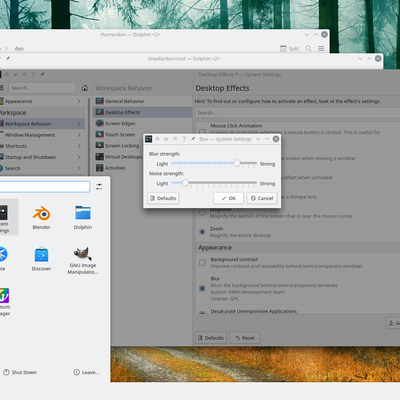Click the Blur strength slider handle
This screenshot has width=400, height=400.
pos(237,163)
